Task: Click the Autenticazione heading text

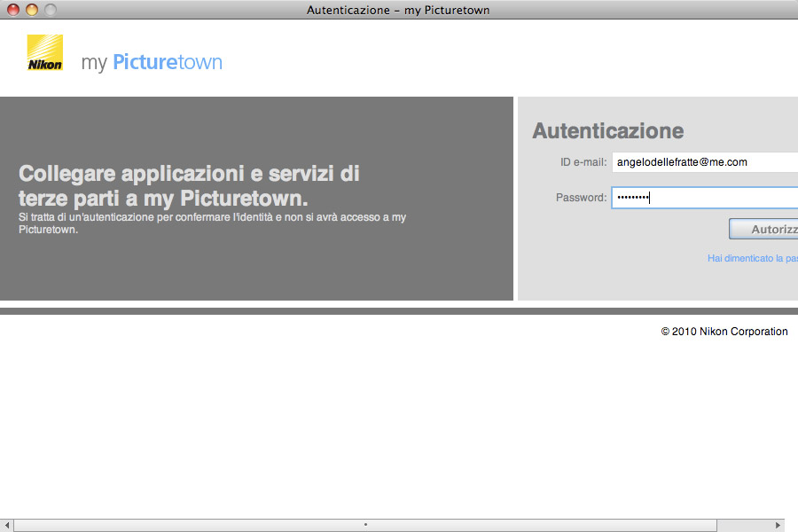Action: (607, 131)
